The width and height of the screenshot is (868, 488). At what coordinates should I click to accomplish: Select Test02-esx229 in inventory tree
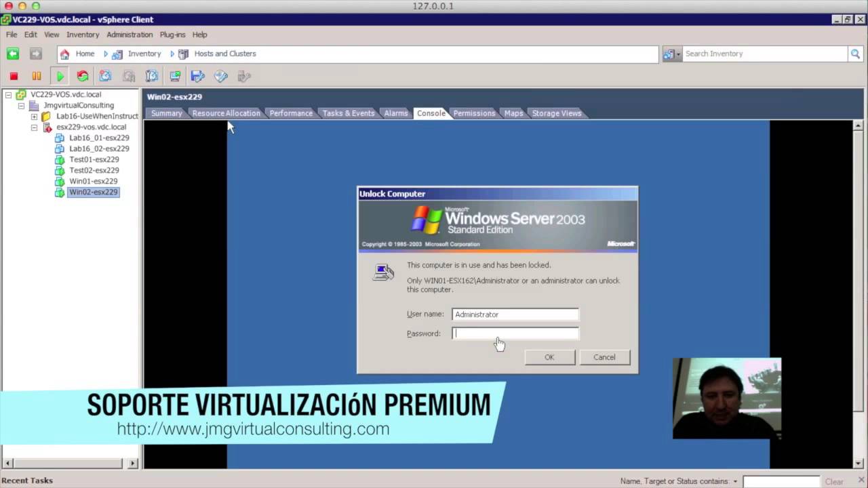coord(94,171)
